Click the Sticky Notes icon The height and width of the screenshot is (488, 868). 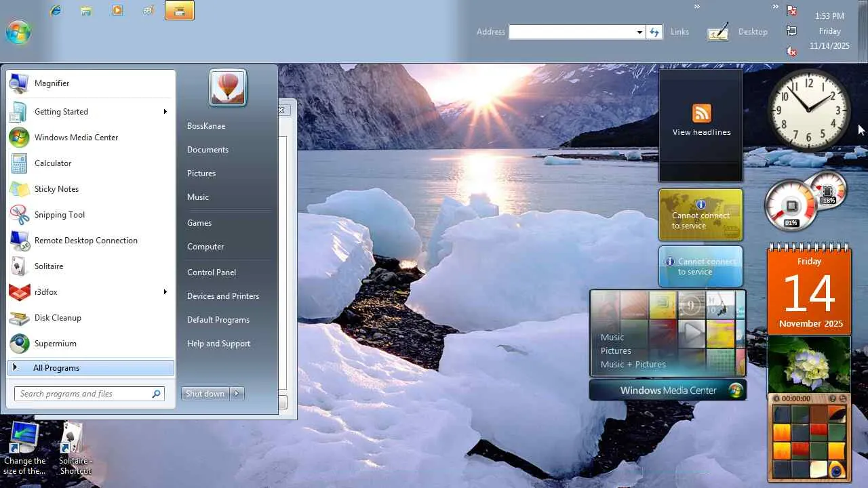click(19, 188)
